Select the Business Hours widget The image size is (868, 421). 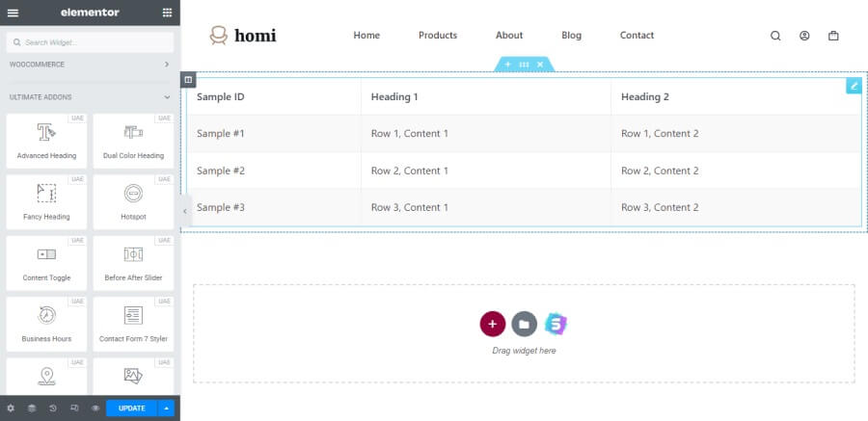coord(46,325)
